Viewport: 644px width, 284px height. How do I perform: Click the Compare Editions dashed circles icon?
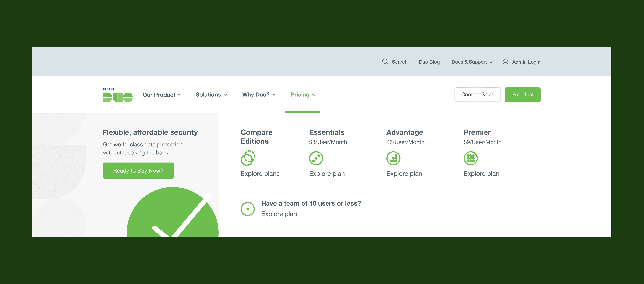point(248,158)
